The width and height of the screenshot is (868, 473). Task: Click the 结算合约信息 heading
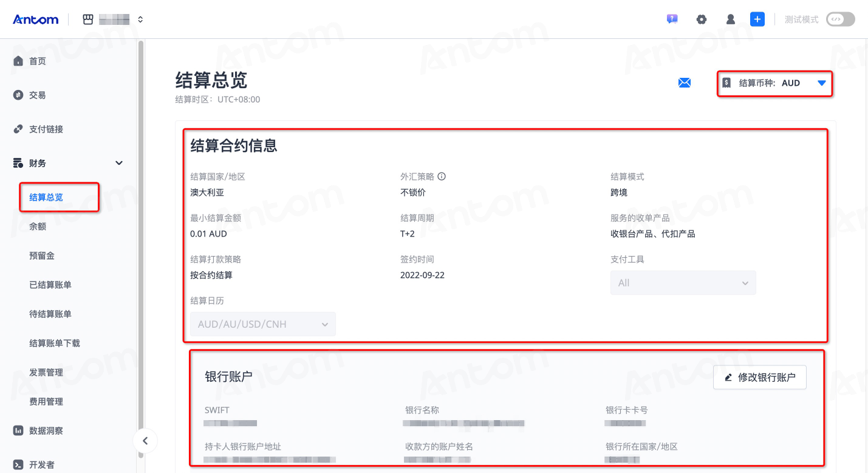pos(234,145)
